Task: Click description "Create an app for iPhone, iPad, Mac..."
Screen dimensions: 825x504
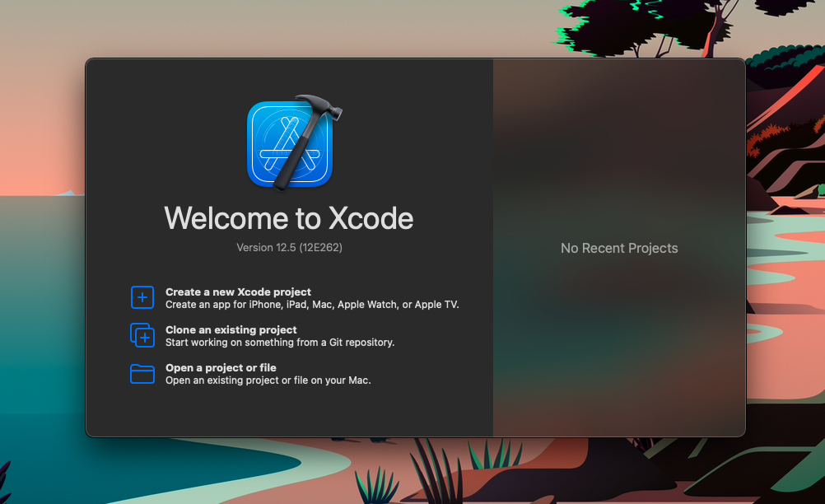Action: click(x=312, y=305)
